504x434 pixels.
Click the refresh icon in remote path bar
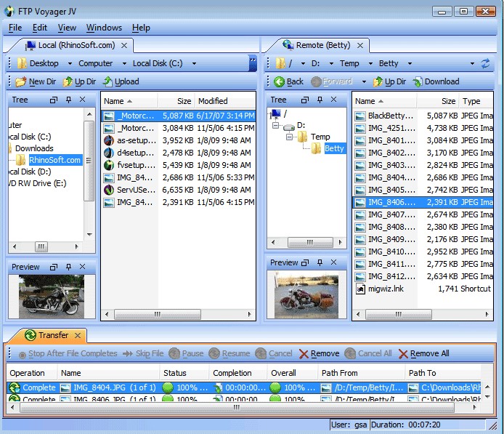[x=486, y=63]
